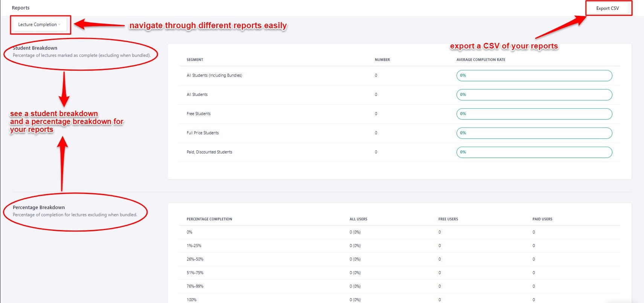Click the PAID USERS column header
The image size is (644, 303).
(x=542, y=219)
